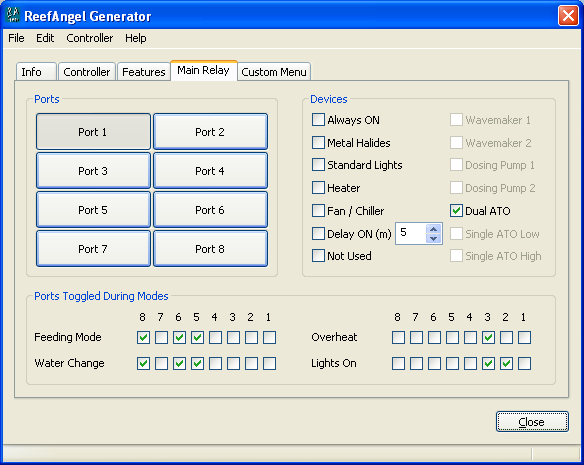Open the Edit menu
Image resolution: width=584 pixels, height=465 pixels.
coord(45,38)
